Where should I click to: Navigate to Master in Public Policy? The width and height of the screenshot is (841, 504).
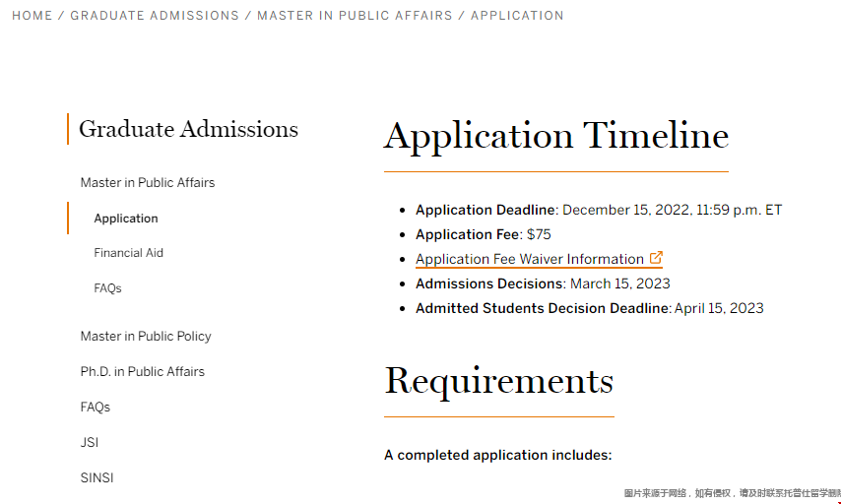(146, 336)
